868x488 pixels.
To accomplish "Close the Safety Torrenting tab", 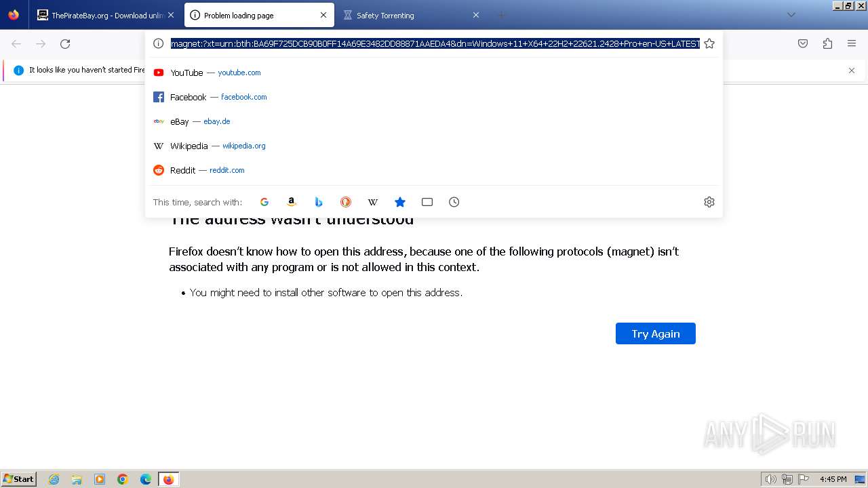I will coord(476,15).
